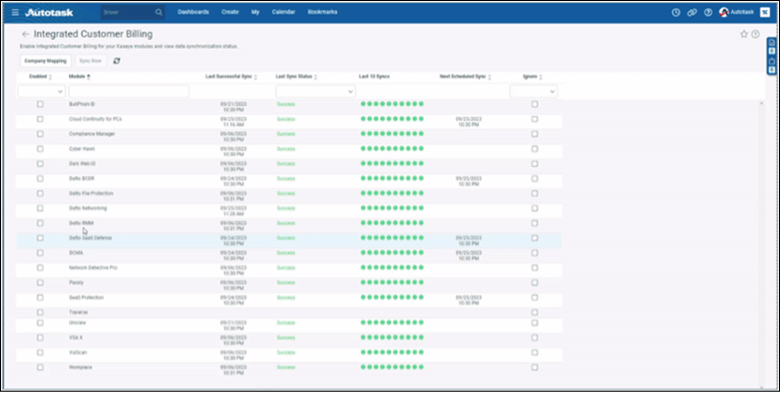The width and height of the screenshot is (780, 393).
Task: Tick the Ignore checkbox for Traverse
Action: click(x=534, y=312)
